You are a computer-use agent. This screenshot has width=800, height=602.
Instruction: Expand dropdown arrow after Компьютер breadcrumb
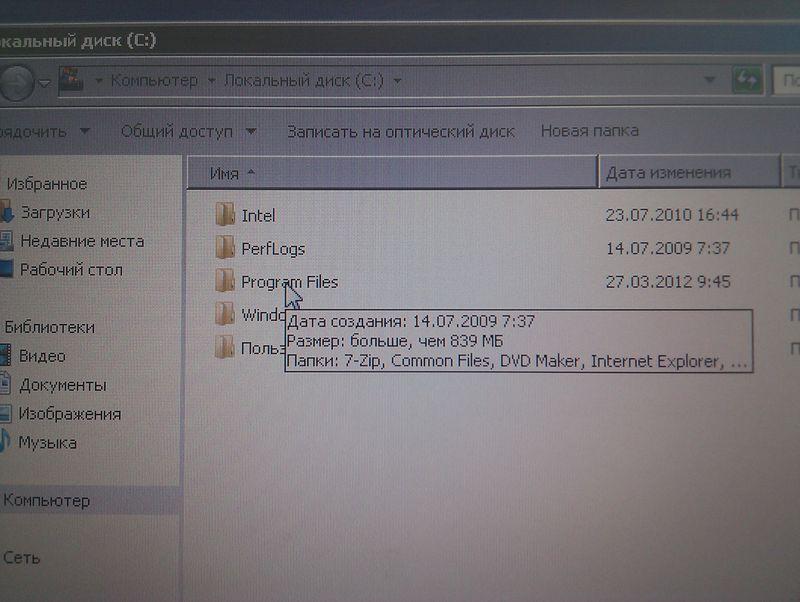tap(211, 81)
